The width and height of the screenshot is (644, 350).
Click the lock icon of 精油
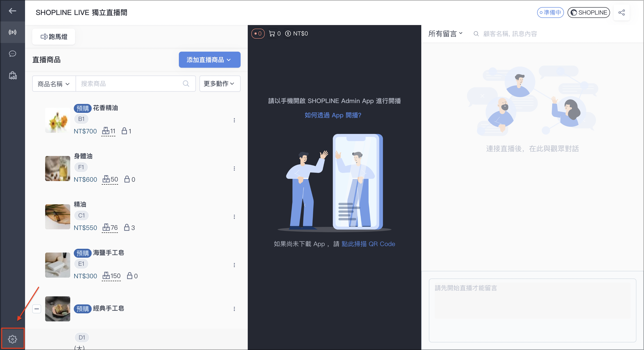point(127,227)
